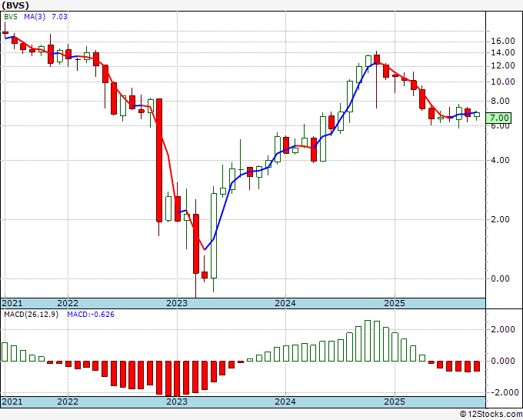The image size is (523, 420).
Task: Click 2022 on the price chart time axis
Action: point(68,303)
